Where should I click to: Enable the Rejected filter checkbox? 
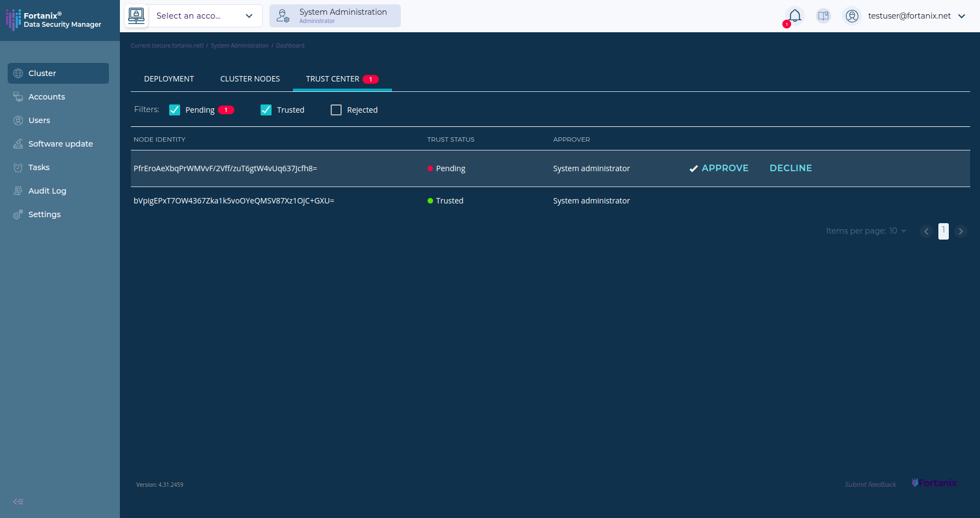tap(336, 110)
